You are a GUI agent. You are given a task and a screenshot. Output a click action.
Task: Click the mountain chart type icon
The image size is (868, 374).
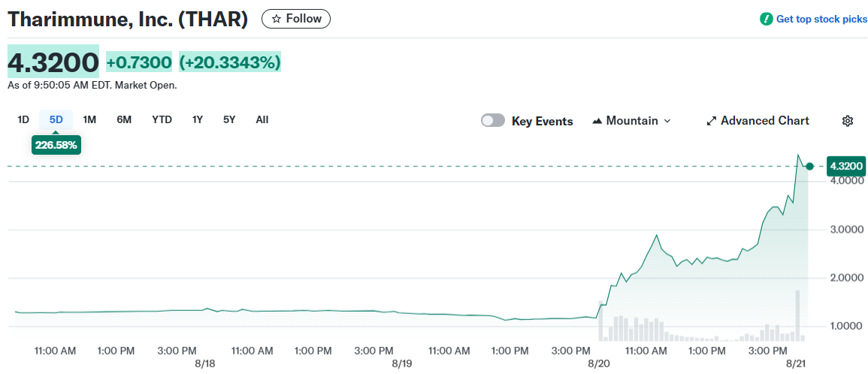[597, 121]
